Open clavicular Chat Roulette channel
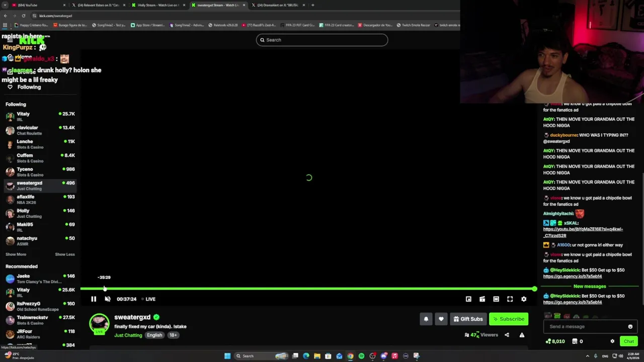Screen dimensions: 644x362 coord(40,130)
